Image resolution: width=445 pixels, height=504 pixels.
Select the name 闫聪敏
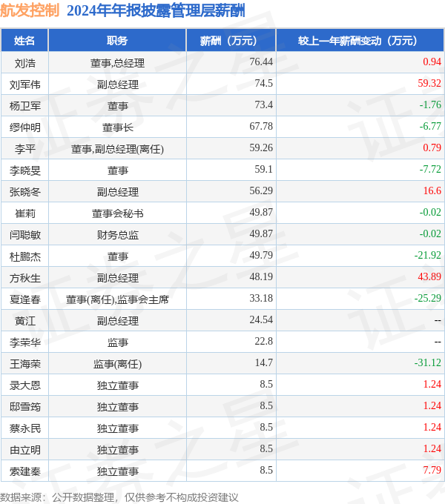point(25,235)
